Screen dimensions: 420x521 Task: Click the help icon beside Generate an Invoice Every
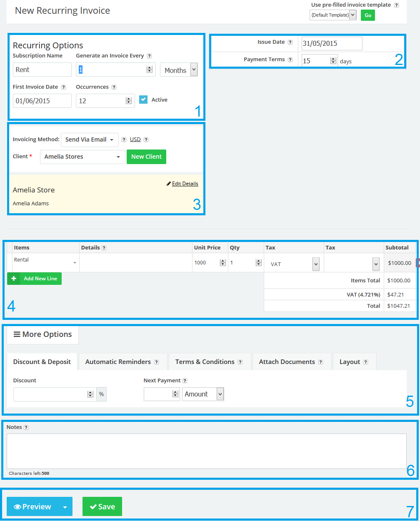tap(150, 55)
